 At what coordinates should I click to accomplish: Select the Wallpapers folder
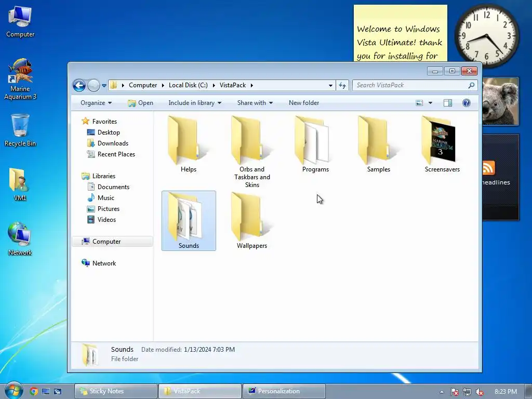[252, 221]
